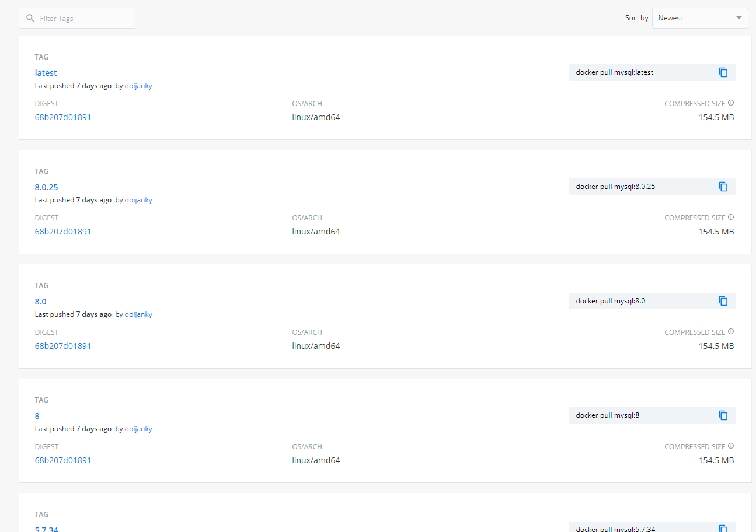
Task: Focus the Filter Tags input field
Action: click(x=77, y=18)
